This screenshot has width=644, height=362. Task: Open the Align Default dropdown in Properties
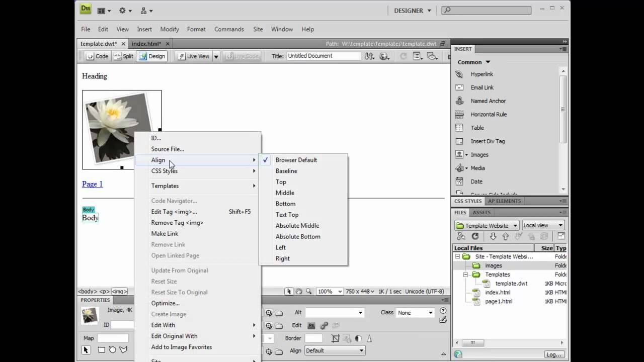pyautogui.click(x=334, y=350)
